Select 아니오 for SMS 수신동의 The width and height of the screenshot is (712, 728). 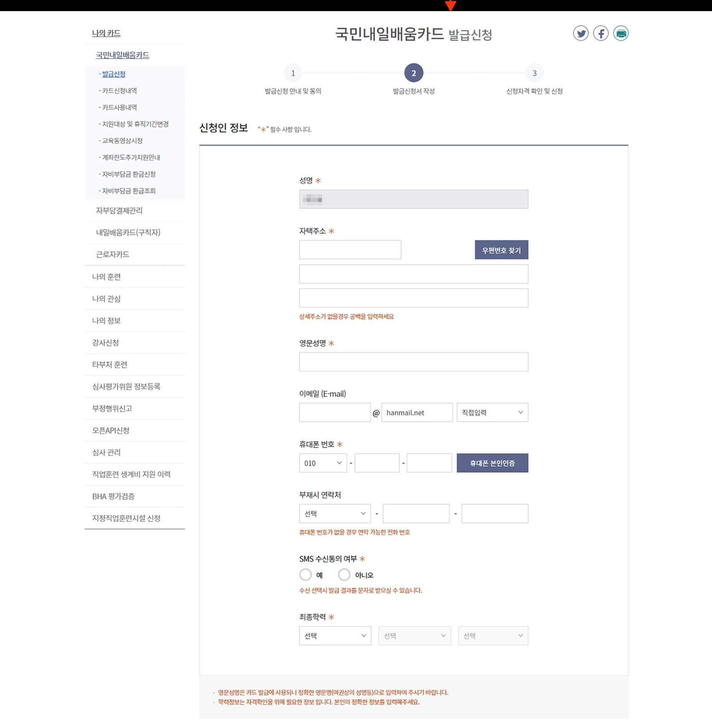(344, 575)
